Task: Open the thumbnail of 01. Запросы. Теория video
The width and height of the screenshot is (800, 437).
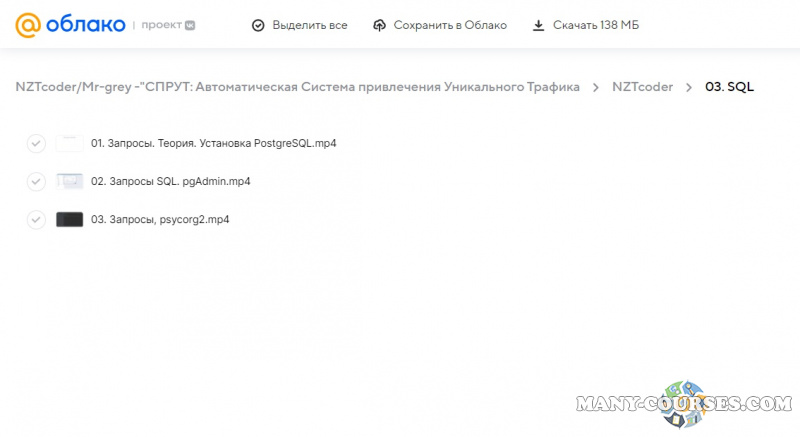Action: pos(69,143)
